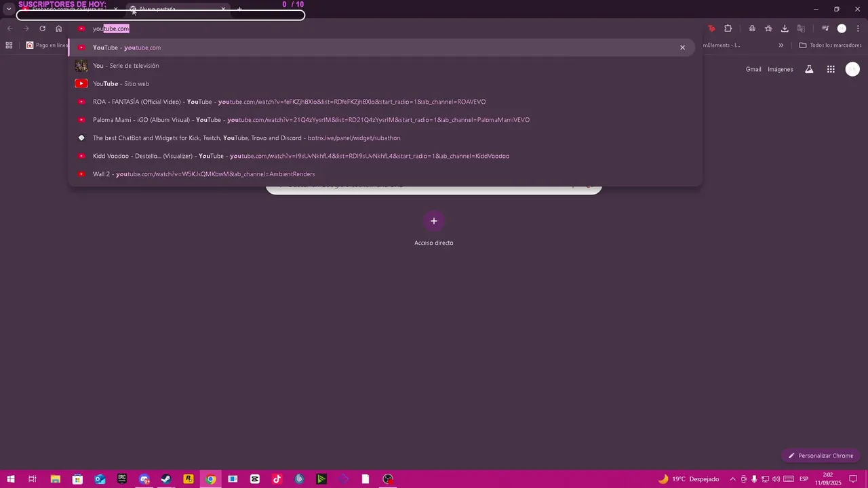This screenshot has height=488, width=868.
Task: Open Rockstar Games Launcher from taskbar
Action: [189, 479]
